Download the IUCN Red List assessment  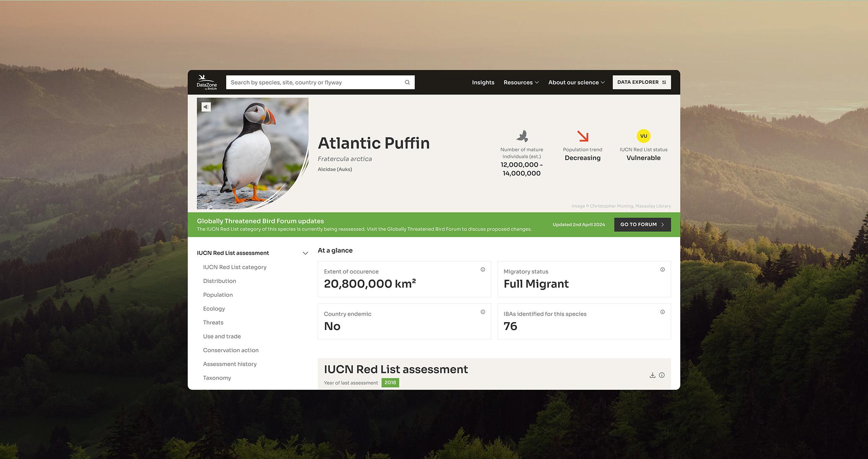pyautogui.click(x=653, y=375)
